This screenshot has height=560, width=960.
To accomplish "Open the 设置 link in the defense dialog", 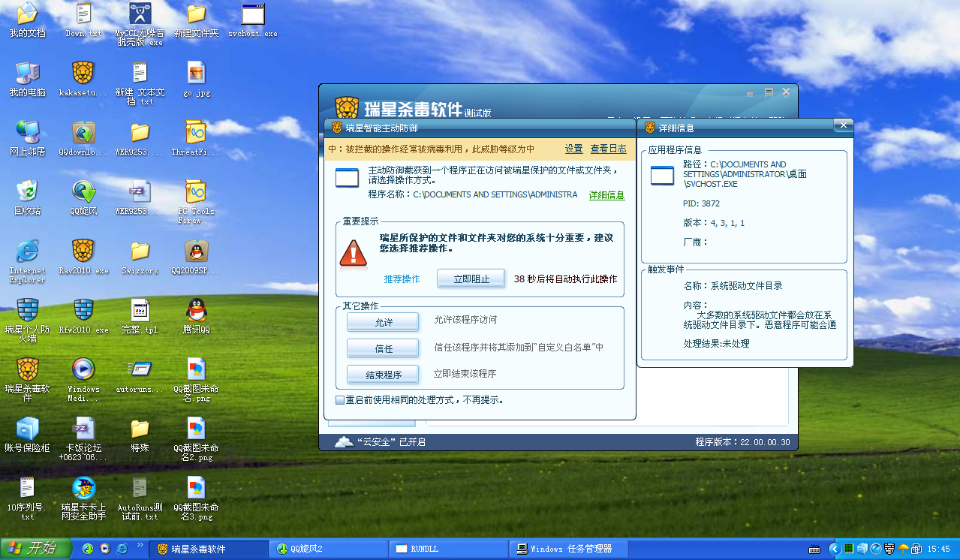I will coord(573,149).
